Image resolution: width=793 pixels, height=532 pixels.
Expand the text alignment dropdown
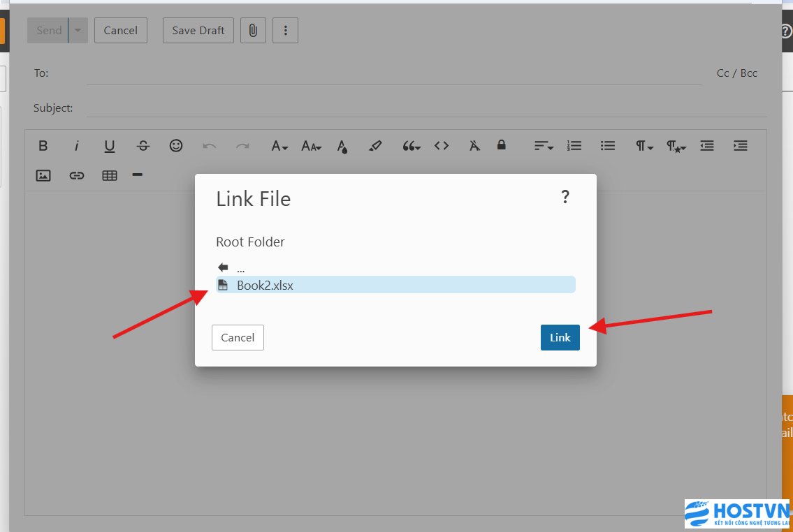544,146
